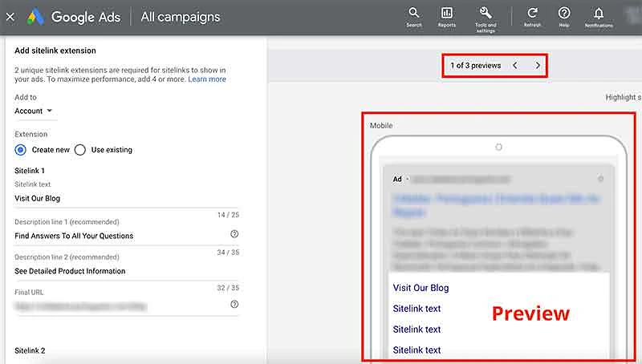Click the ad info icon in preview

click(600, 179)
